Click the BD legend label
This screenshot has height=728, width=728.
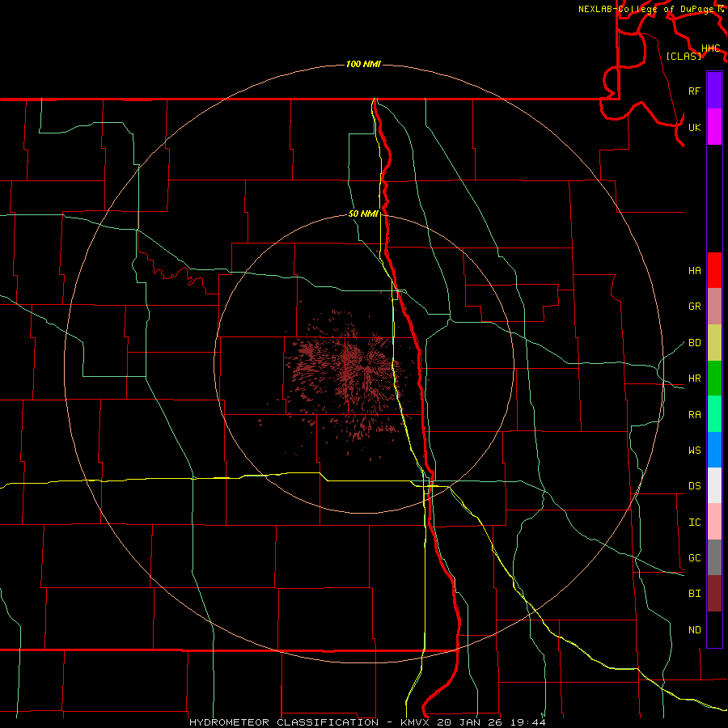(694, 343)
